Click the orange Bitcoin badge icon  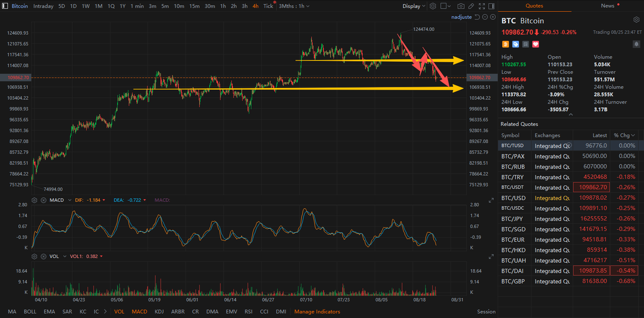[x=505, y=44]
